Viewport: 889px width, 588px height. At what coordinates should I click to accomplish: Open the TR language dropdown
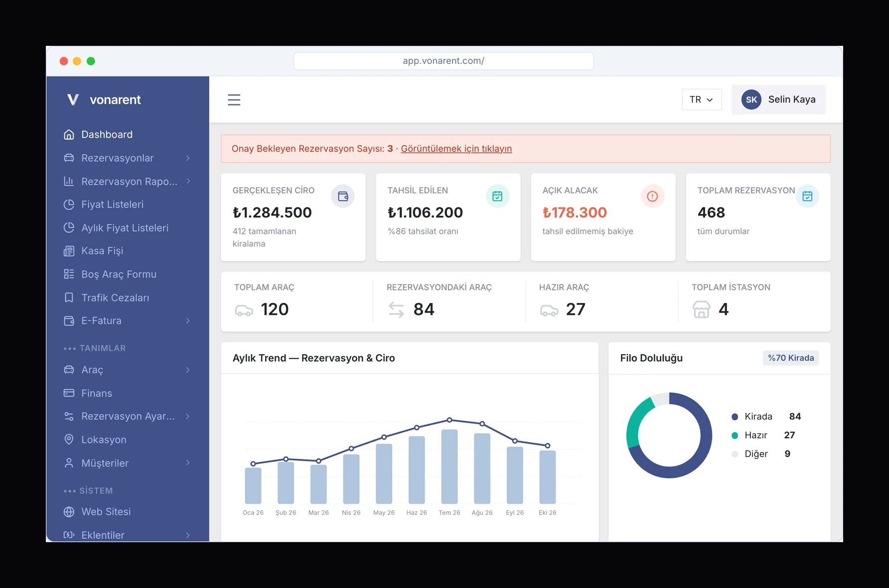[702, 100]
